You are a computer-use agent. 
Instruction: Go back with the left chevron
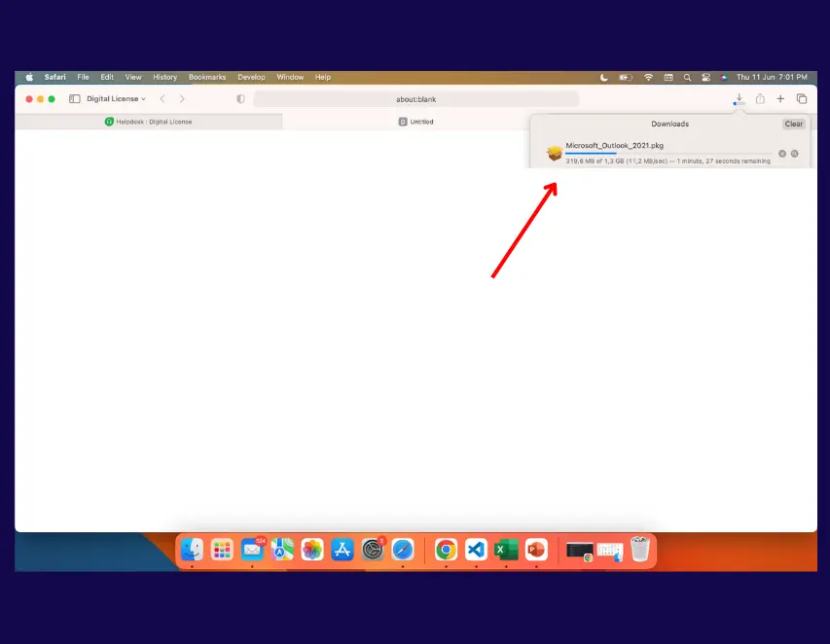point(162,99)
